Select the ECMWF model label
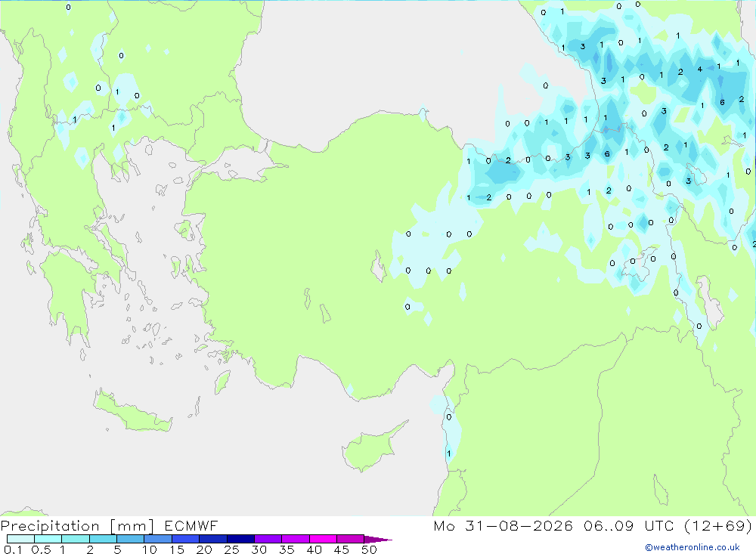 pos(191,525)
